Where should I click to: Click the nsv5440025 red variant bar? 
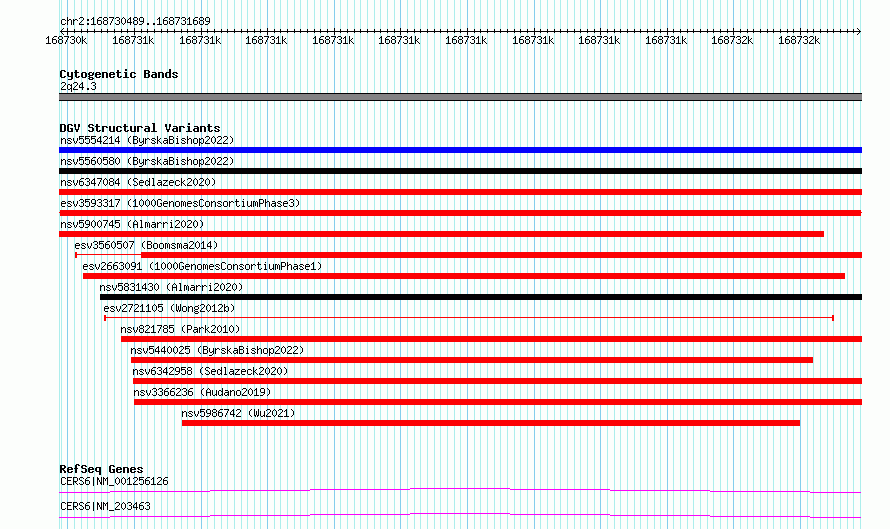(x=472, y=360)
